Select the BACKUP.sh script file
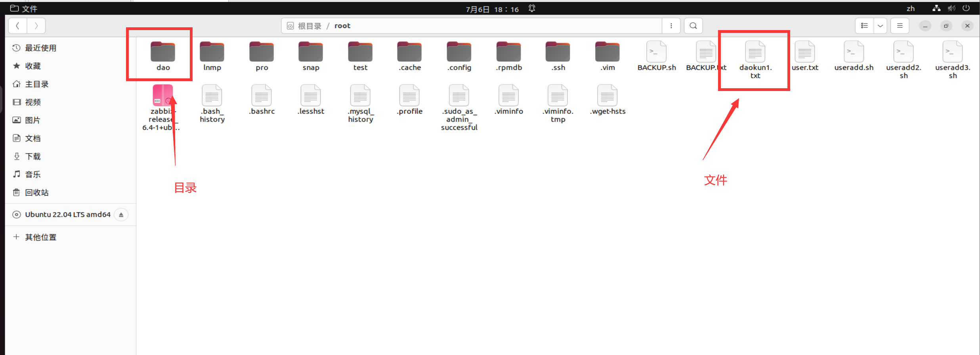The image size is (980, 355). (656, 56)
